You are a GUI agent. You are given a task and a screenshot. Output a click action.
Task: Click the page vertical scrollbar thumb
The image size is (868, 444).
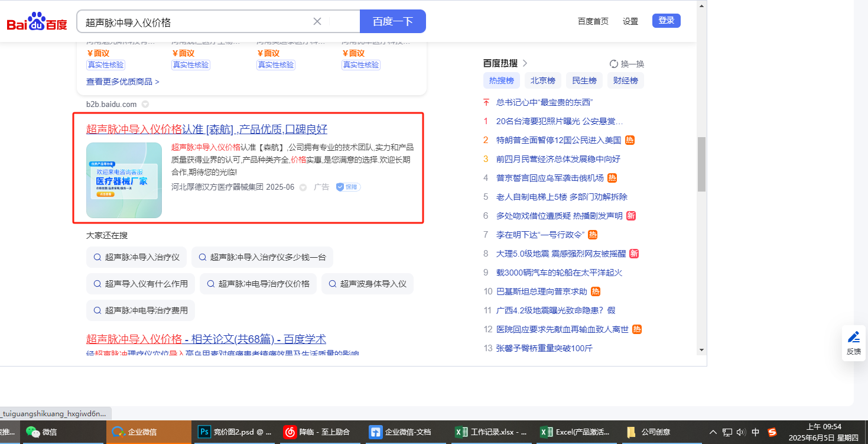(701, 164)
